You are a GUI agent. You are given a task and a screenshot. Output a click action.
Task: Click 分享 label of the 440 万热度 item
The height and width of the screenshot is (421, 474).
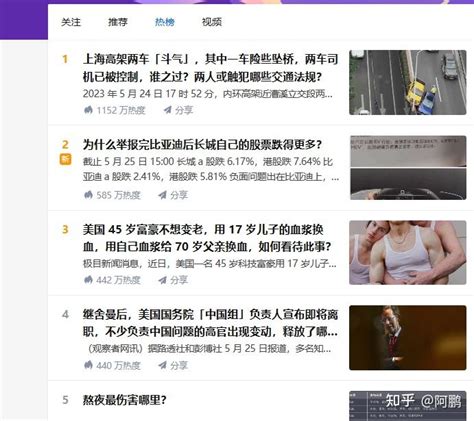pyautogui.click(x=179, y=365)
